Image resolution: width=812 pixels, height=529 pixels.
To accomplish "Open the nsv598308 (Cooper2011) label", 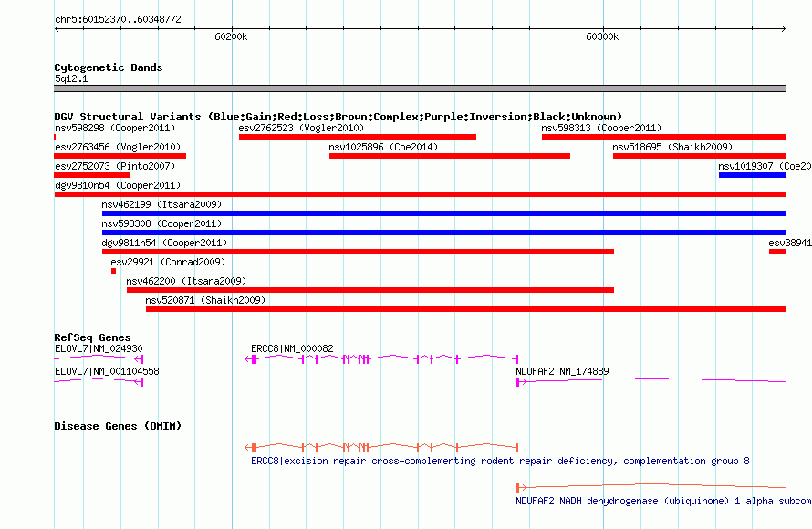I will (161, 223).
